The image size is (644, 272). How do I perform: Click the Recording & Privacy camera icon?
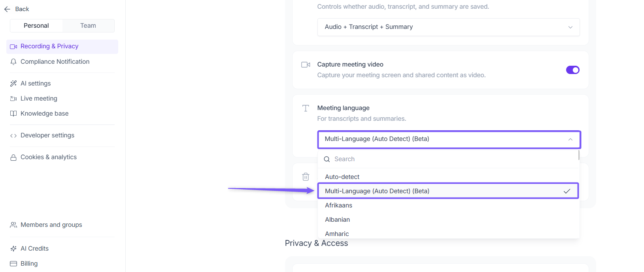(x=13, y=47)
